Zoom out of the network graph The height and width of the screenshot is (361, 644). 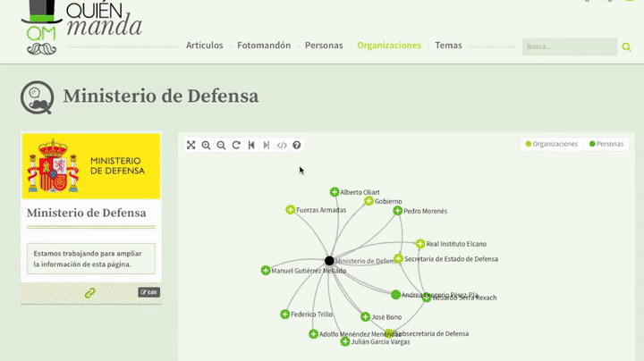coord(221,145)
